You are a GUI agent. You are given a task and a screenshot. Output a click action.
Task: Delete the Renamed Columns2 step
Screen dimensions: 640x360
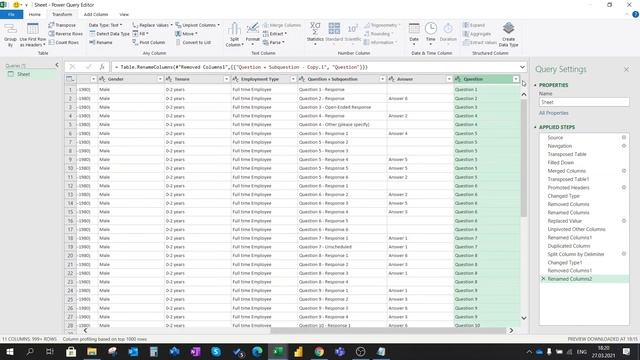[543, 279]
